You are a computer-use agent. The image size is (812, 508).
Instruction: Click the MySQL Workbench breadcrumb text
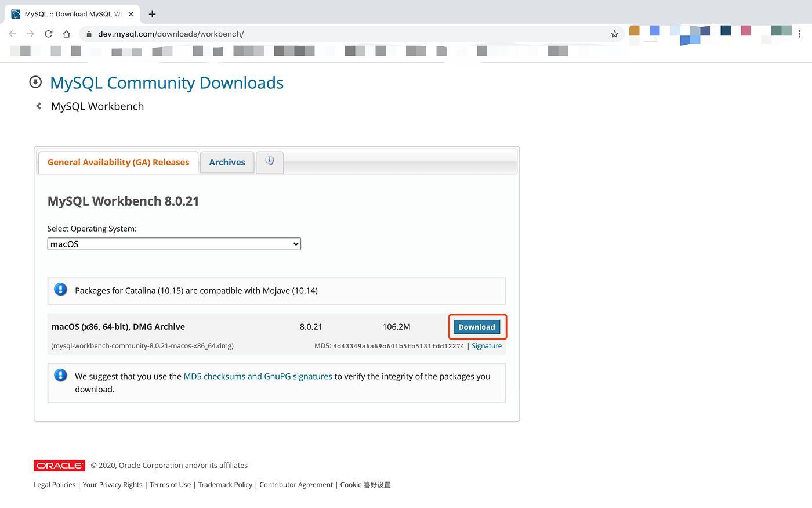coord(97,106)
